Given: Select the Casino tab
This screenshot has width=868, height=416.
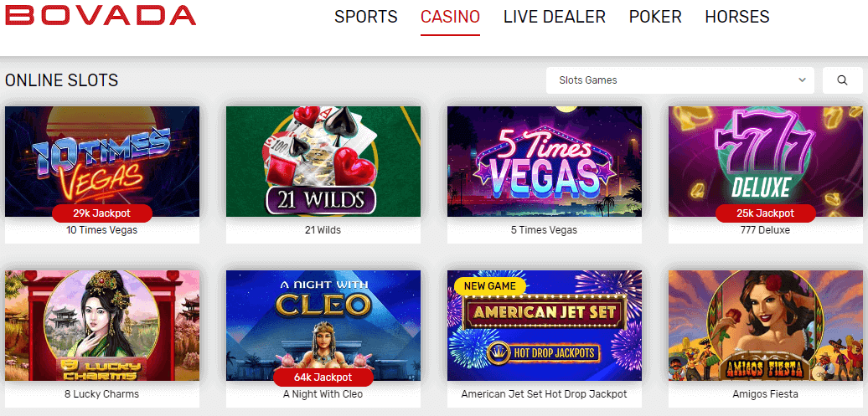Looking at the screenshot, I should (x=450, y=17).
